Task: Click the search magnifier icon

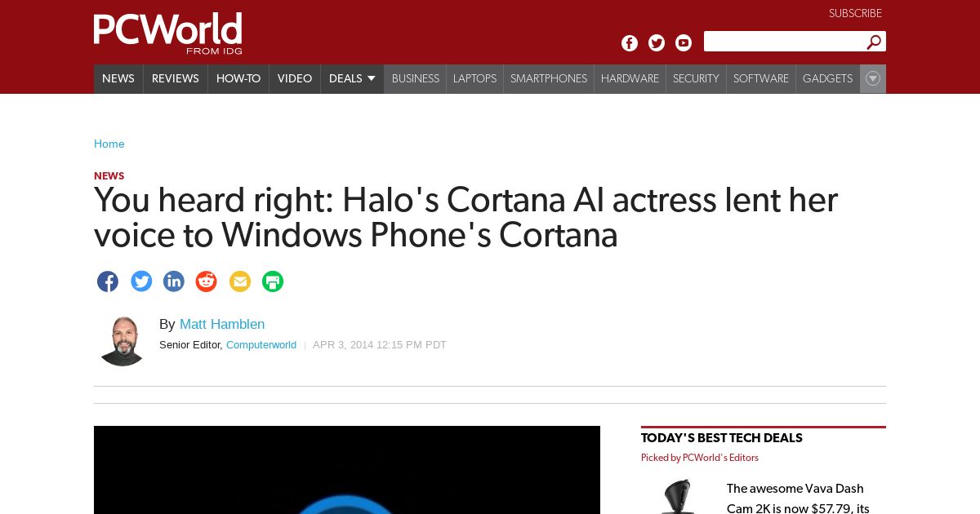Action: tap(874, 42)
